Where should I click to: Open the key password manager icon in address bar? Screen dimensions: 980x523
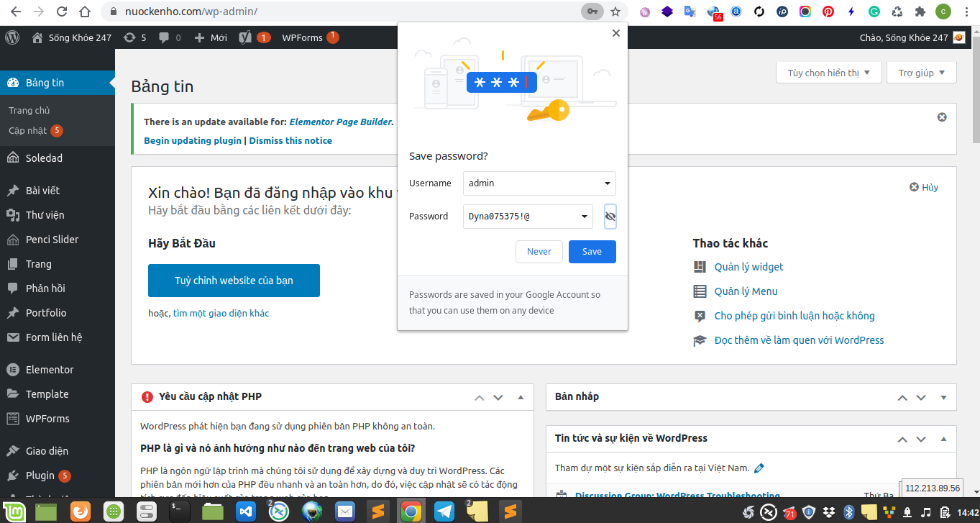(x=592, y=12)
